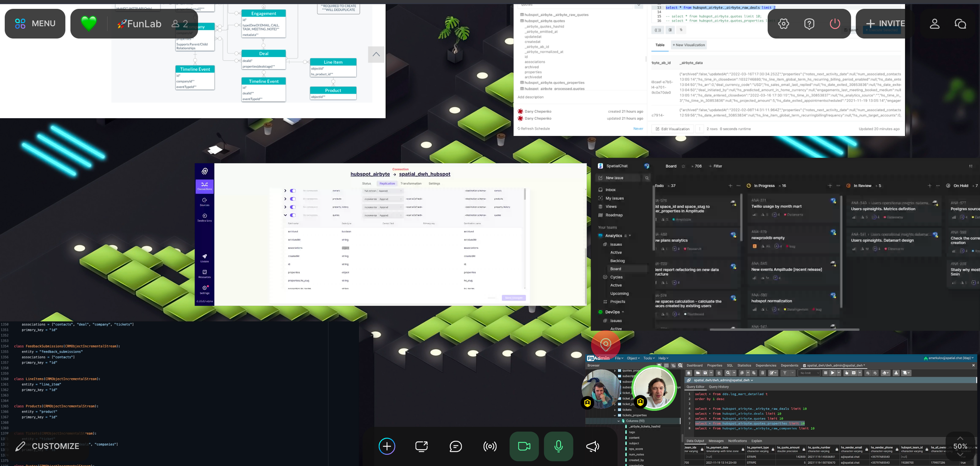Click the green heart reaction icon
Image resolution: width=980 pixels, height=466 pixels.
point(89,23)
